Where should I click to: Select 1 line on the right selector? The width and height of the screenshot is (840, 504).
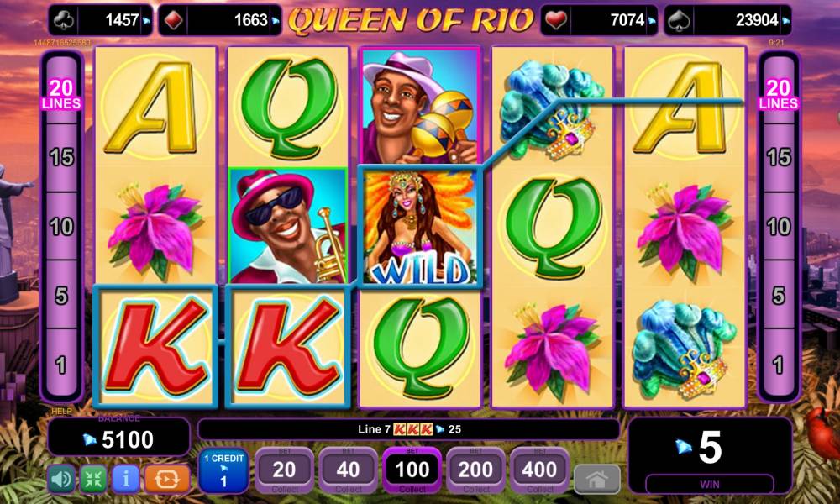[779, 365]
